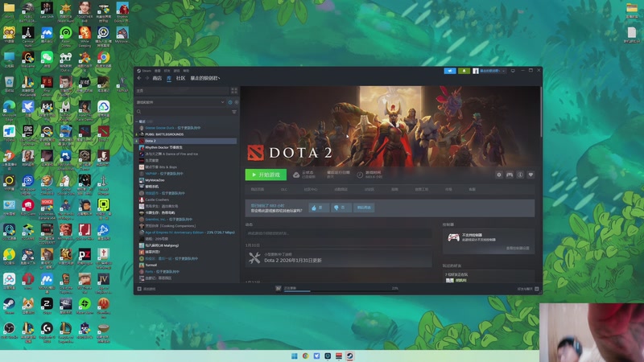Image resolution: width=644 pixels, height=362 pixels.
Task: Open WeGame desktop icon
Action: [x=28, y=60]
